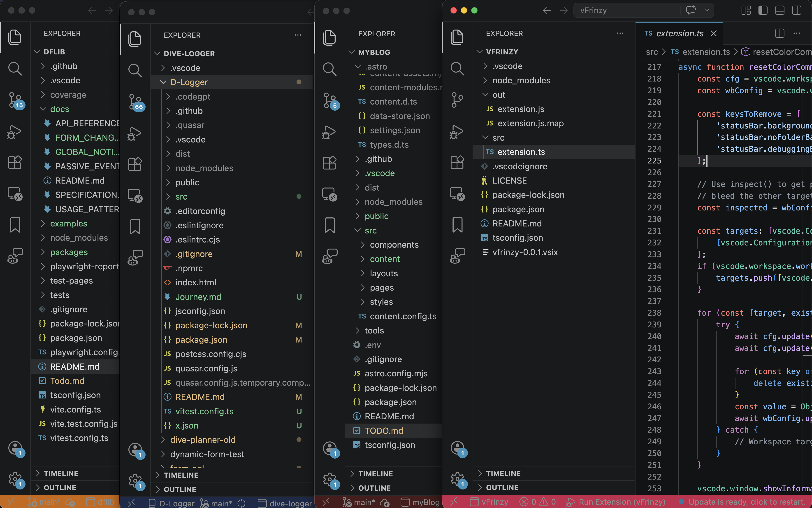
Task: Collapse D-Logger folder in dive-logger explorer
Action: [x=232, y=82]
